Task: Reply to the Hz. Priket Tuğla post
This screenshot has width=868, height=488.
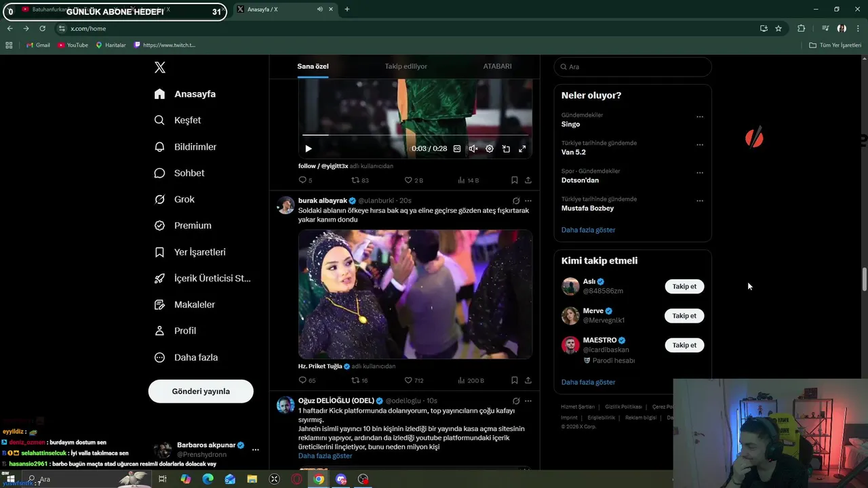Action: coord(307,380)
